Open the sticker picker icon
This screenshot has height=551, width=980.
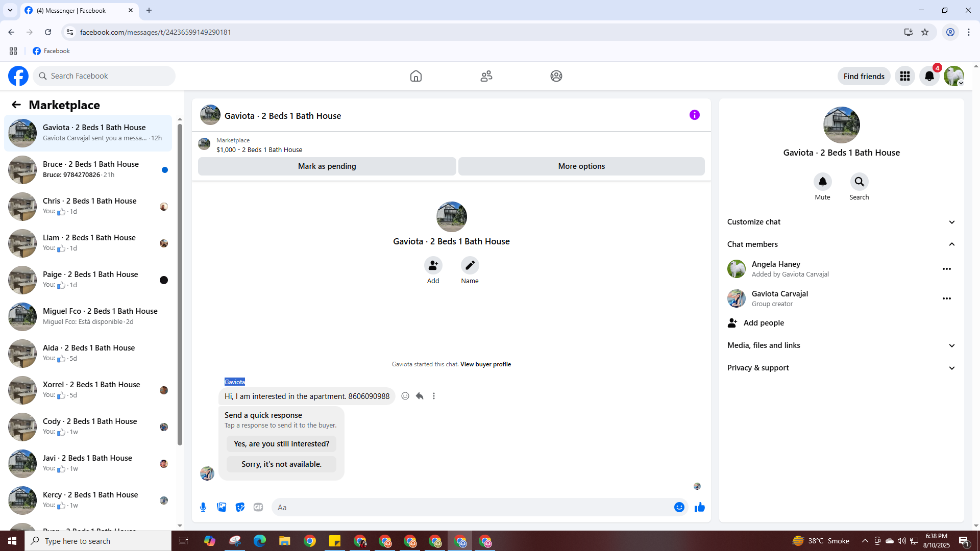[240, 507]
